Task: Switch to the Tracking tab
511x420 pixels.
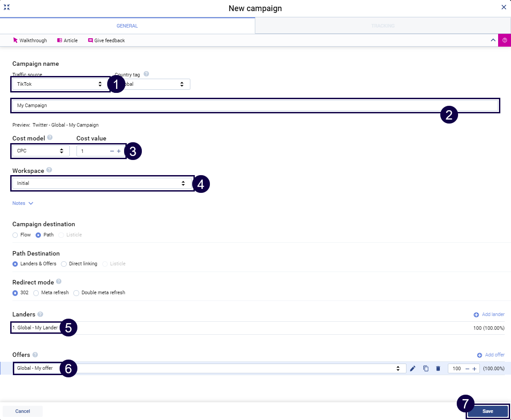Action: (382, 26)
